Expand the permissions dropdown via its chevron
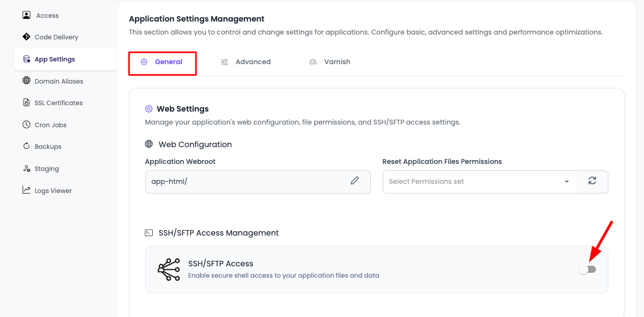The width and height of the screenshot is (644, 317). [567, 182]
